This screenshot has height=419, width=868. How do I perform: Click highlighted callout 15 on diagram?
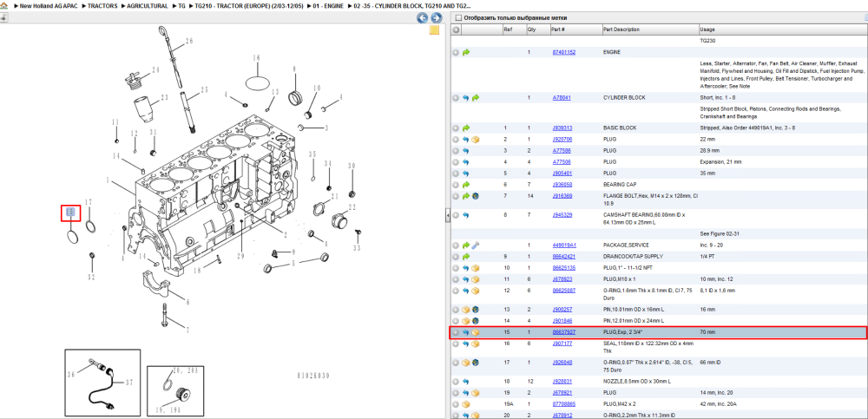pyautogui.click(x=71, y=213)
